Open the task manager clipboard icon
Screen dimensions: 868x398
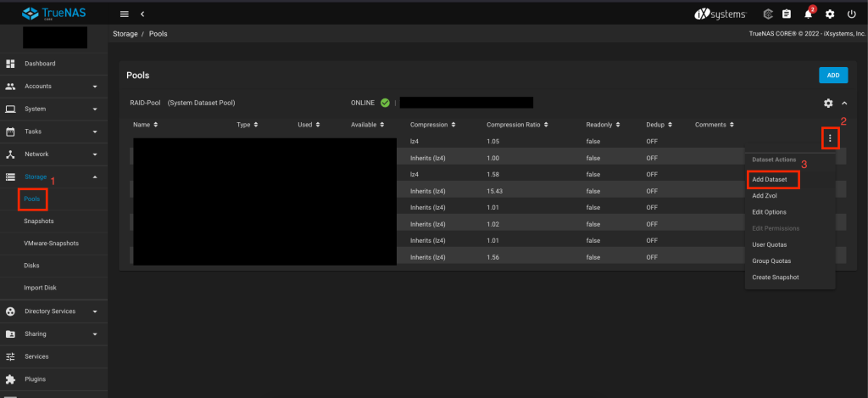[786, 14]
